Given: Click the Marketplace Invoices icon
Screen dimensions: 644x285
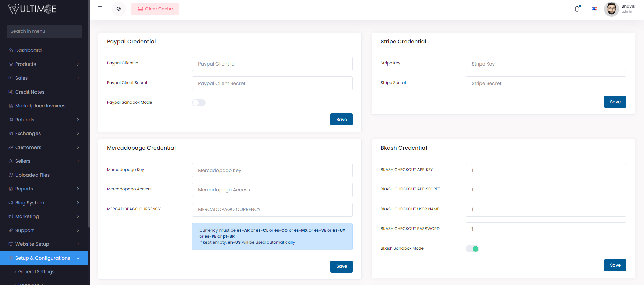Looking at the screenshot, I should coord(11,106).
